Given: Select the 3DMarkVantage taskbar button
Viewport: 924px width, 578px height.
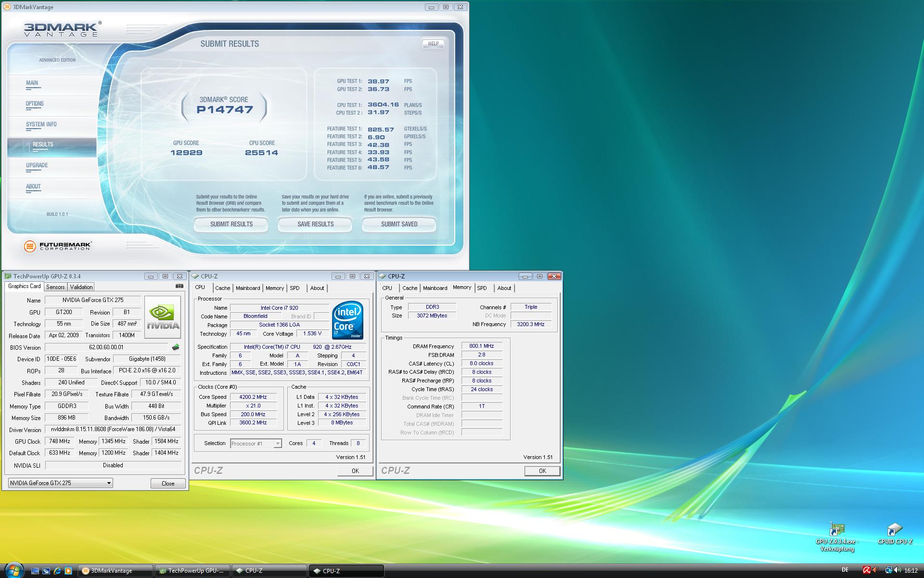Looking at the screenshot, I should tap(115, 571).
